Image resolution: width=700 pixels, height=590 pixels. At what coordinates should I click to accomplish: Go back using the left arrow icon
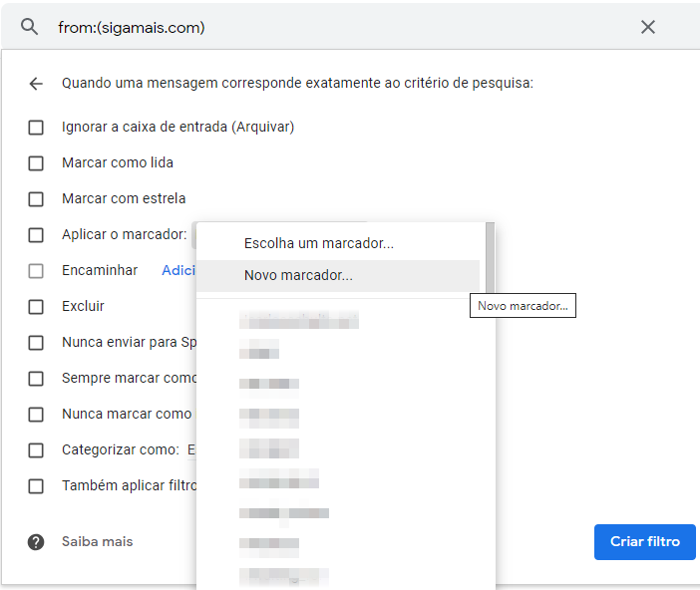pyautogui.click(x=36, y=84)
